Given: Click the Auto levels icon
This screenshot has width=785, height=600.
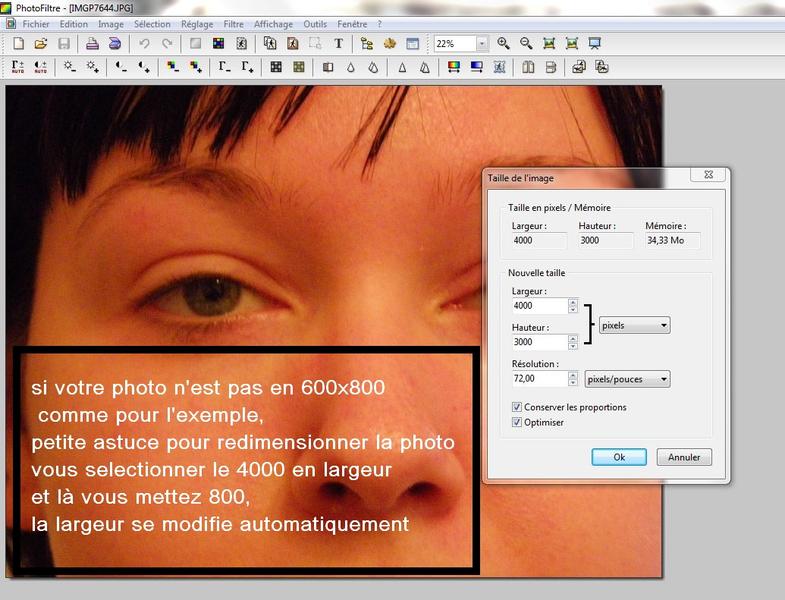Looking at the screenshot, I should (x=18, y=67).
